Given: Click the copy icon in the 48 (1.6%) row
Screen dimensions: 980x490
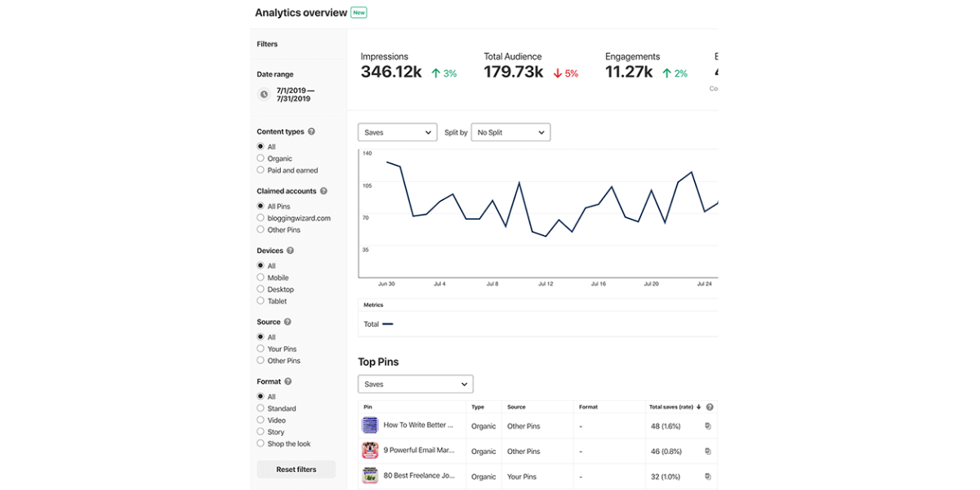Looking at the screenshot, I should coord(708,426).
